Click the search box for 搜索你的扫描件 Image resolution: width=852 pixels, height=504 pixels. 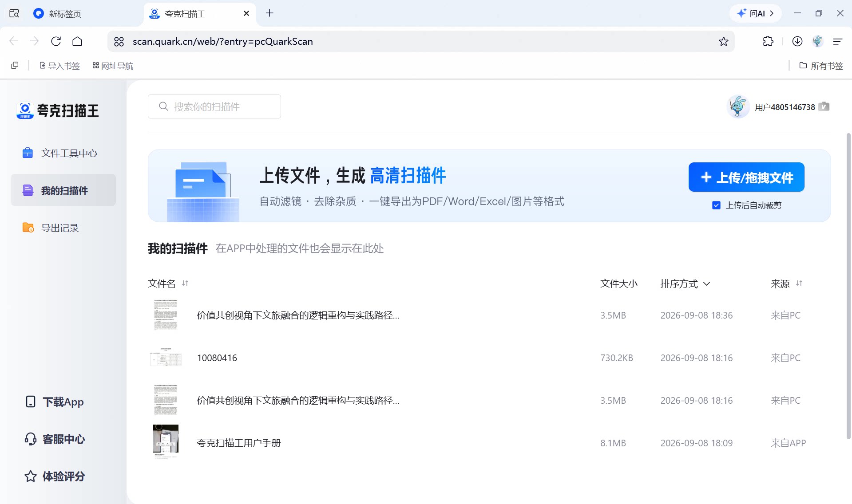[214, 106]
